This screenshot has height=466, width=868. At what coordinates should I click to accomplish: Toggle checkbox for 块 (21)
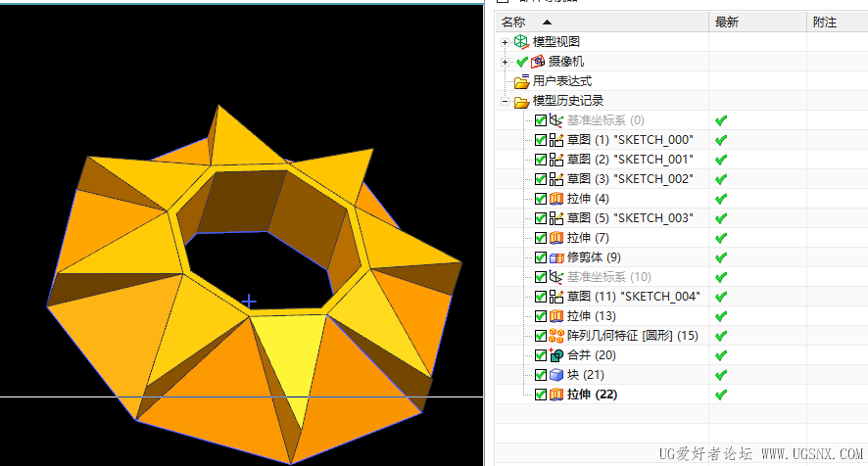coord(541,375)
